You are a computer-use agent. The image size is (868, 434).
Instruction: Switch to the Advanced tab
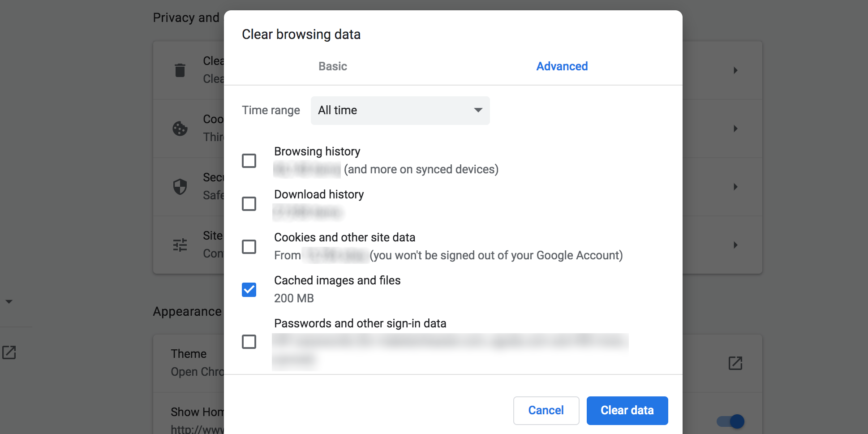point(562,66)
